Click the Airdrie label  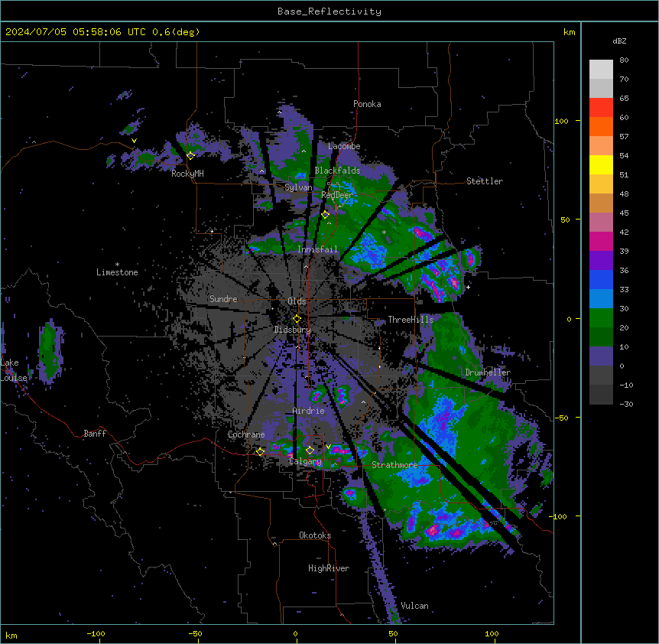coord(309,411)
